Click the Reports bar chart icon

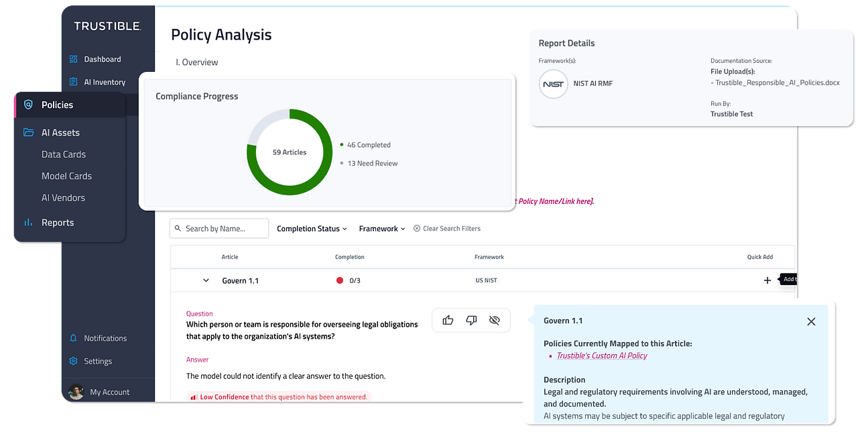28,222
